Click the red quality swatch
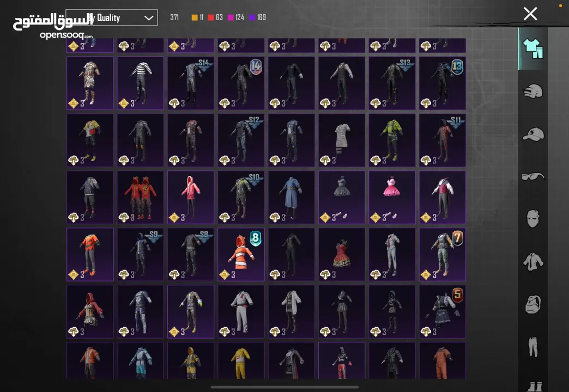The image size is (569, 392). point(210,17)
